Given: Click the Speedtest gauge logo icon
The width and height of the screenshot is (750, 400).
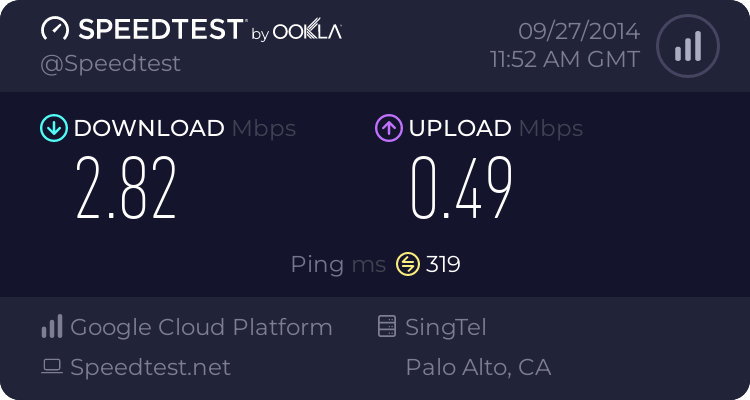Looking at the screenshot, I should (x=55, y=30).
